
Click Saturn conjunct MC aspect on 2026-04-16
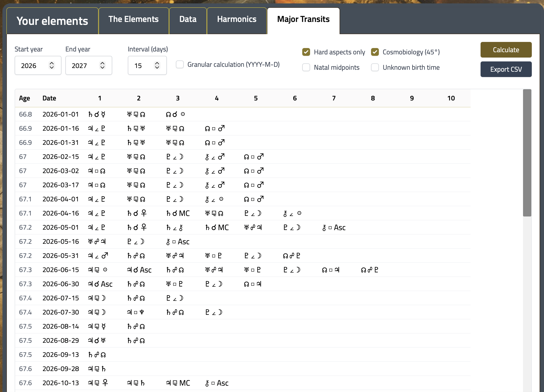pos(178,213)
